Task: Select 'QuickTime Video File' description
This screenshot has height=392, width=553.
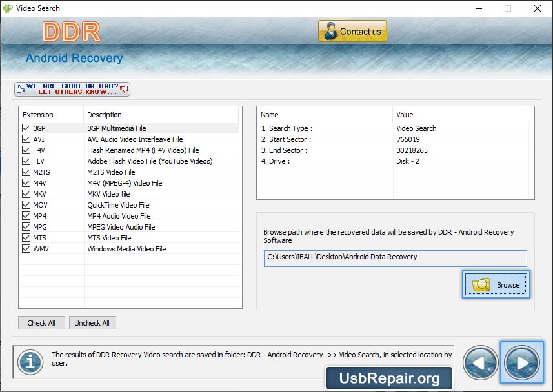Action: click(x=118, y=205)
